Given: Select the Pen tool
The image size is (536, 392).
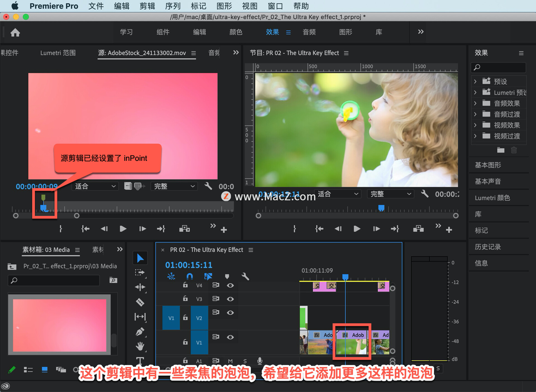Looking at the screenshot, I should click(x=140, y=332).
